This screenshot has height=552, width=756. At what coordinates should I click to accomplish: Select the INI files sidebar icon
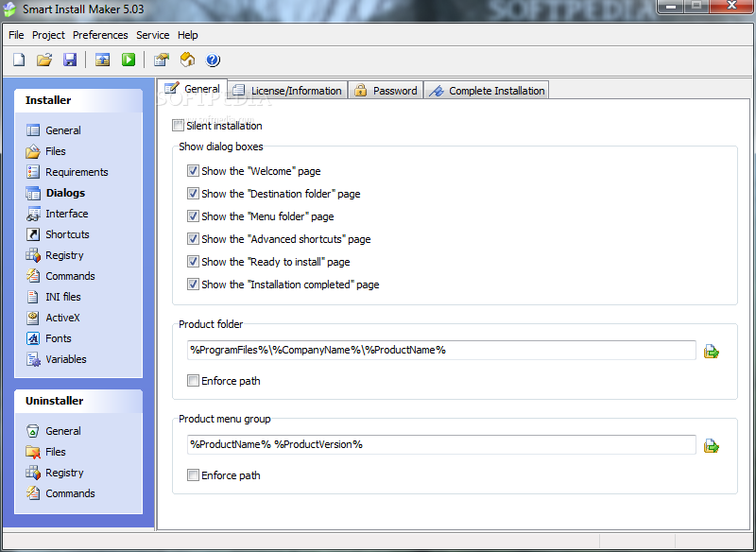(x=33, y=297)
